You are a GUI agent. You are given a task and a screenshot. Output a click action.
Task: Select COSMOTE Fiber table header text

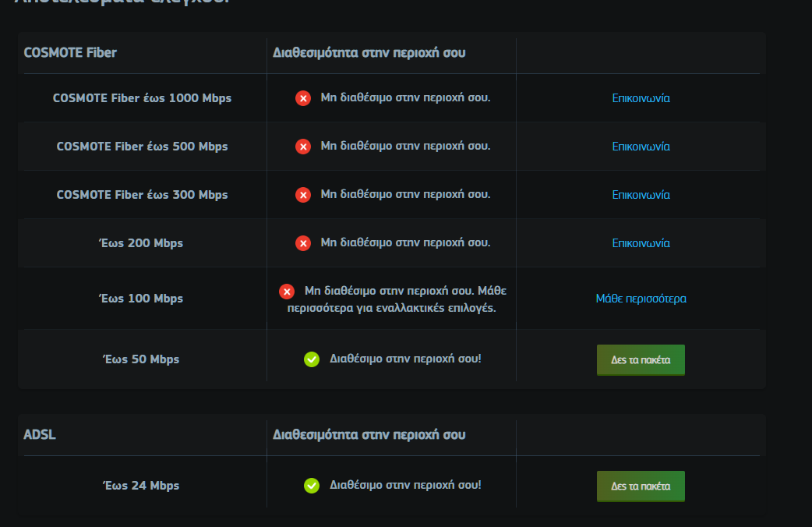click(70, 53)
